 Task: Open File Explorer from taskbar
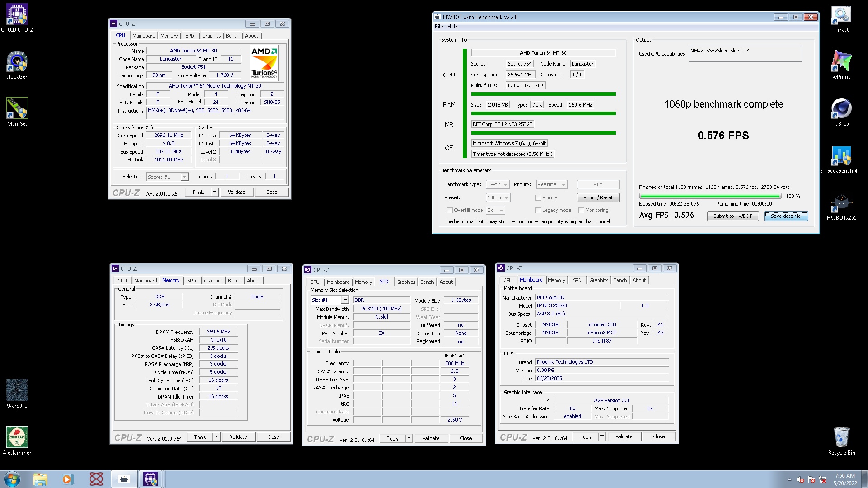(x=40, y=479)
